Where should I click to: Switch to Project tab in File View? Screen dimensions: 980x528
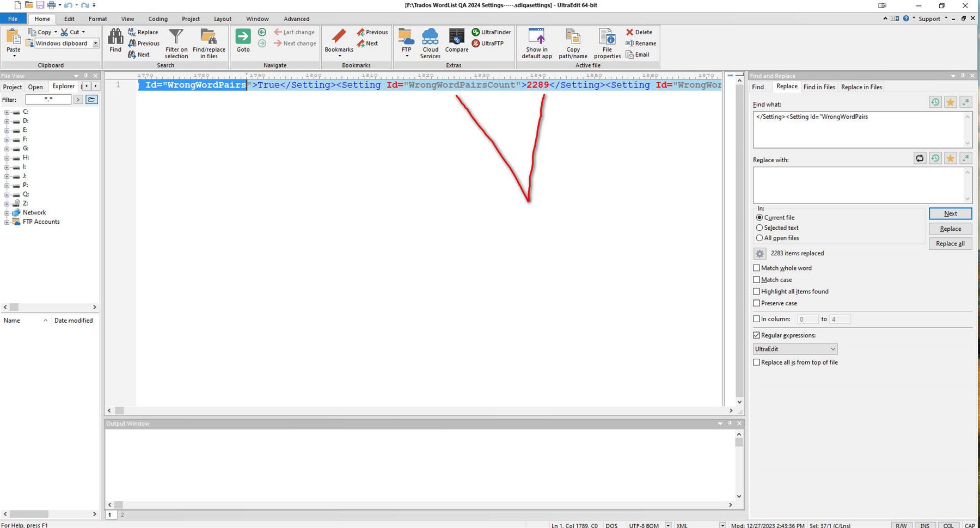(13, 87)
